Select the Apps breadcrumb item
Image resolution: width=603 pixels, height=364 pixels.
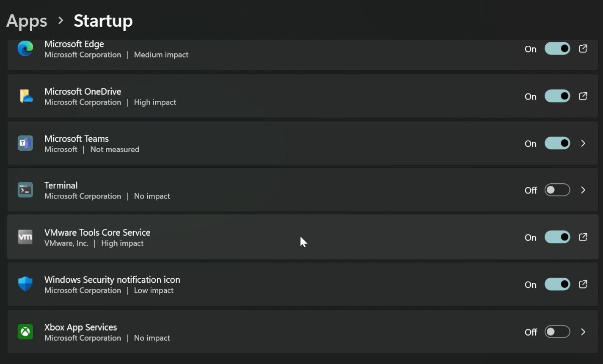pos(26,20)
